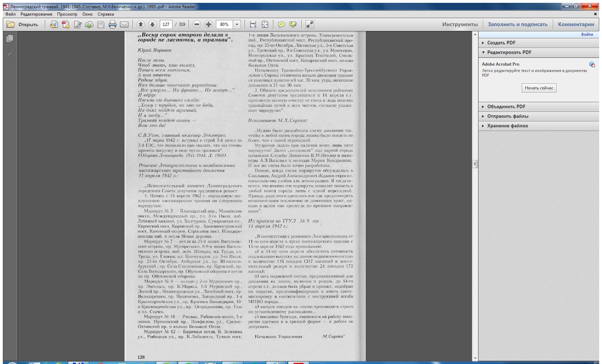Open the zoom percentage dropdown
The image size is (602, 364).
pyautogui.click(x=237, y=24)
